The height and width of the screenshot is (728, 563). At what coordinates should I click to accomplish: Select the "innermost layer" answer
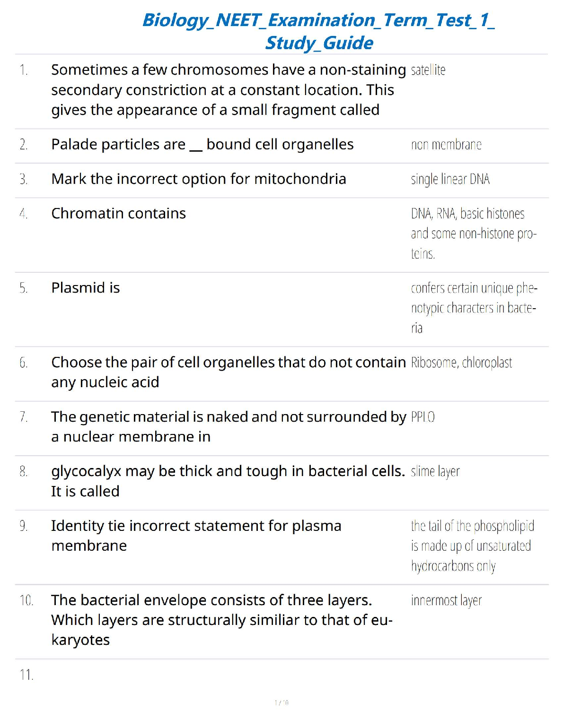[x=446, y=600]
